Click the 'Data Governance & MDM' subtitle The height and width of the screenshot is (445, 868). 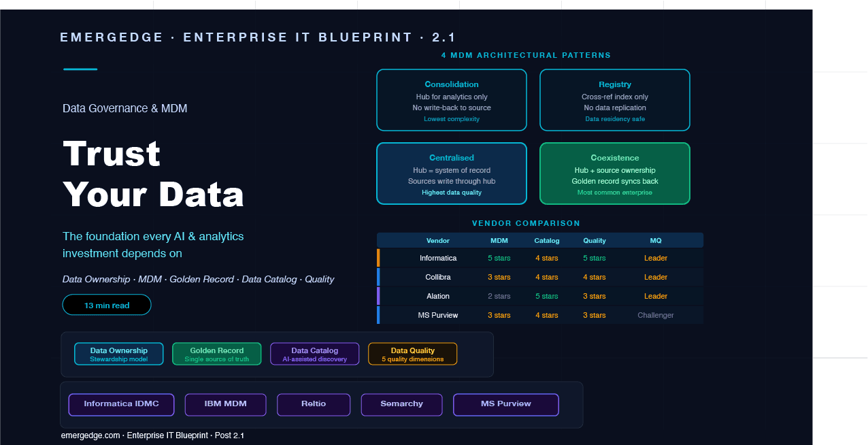click(124, 108)
